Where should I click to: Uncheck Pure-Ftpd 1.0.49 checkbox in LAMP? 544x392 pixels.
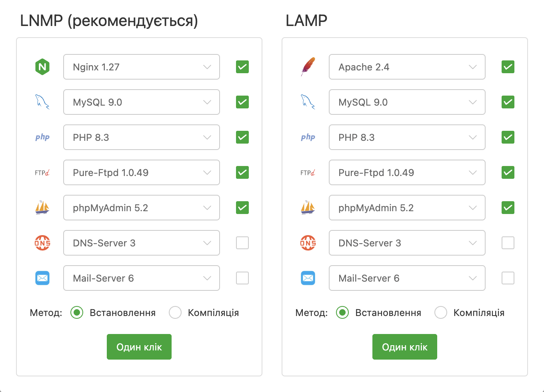[x=508, y=172]
